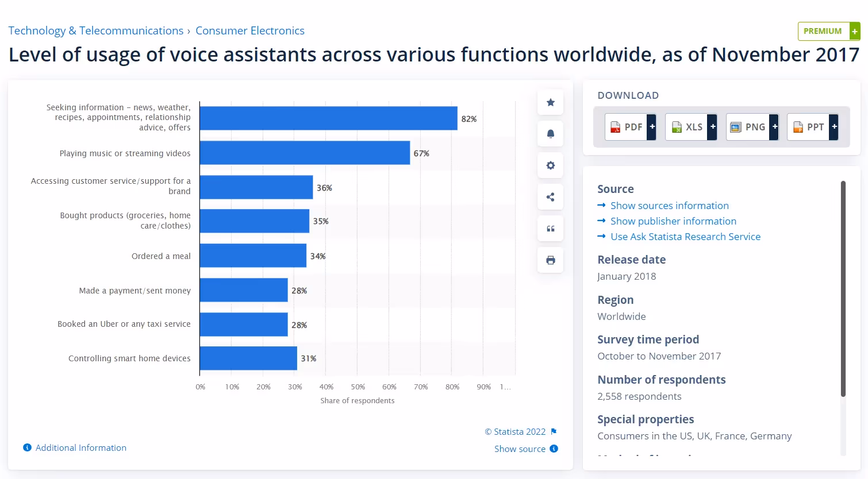Click the 82% Seeking information bar
The image size is (868, 479).
coord(328,118)
